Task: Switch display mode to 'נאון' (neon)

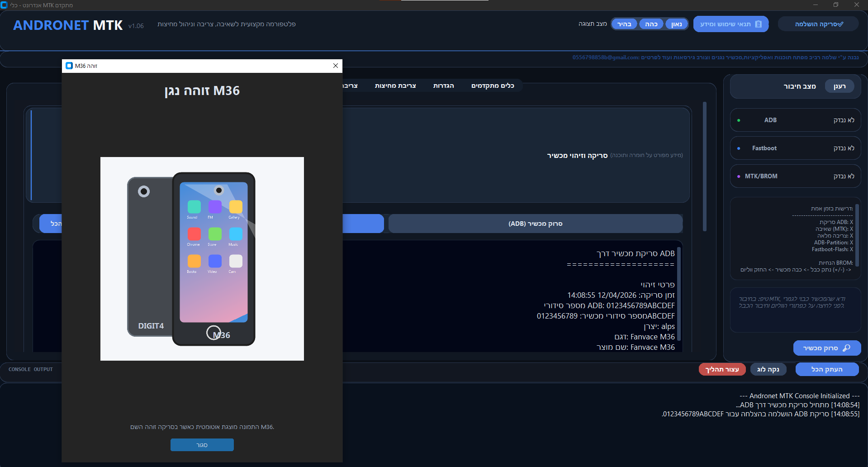Action: [676, 24]
